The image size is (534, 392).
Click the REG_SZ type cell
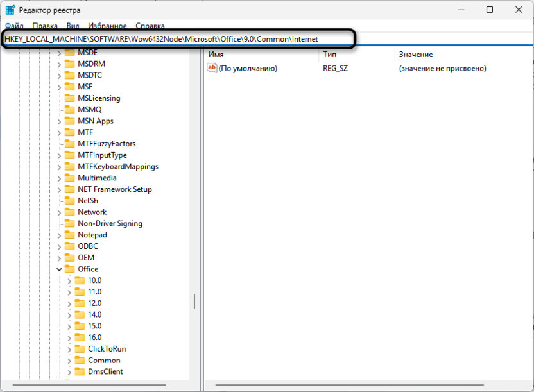coord(336,69)
